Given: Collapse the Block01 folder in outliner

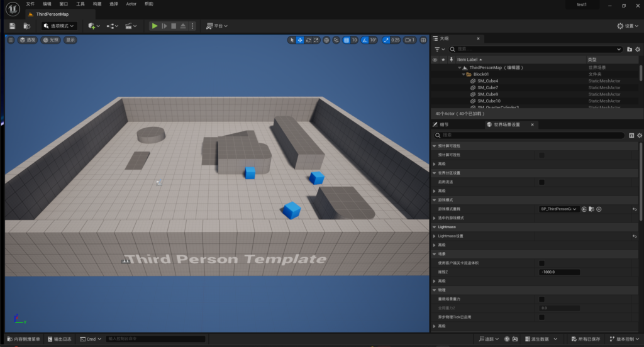Looking at the screenshot, I should click(464, 74).
